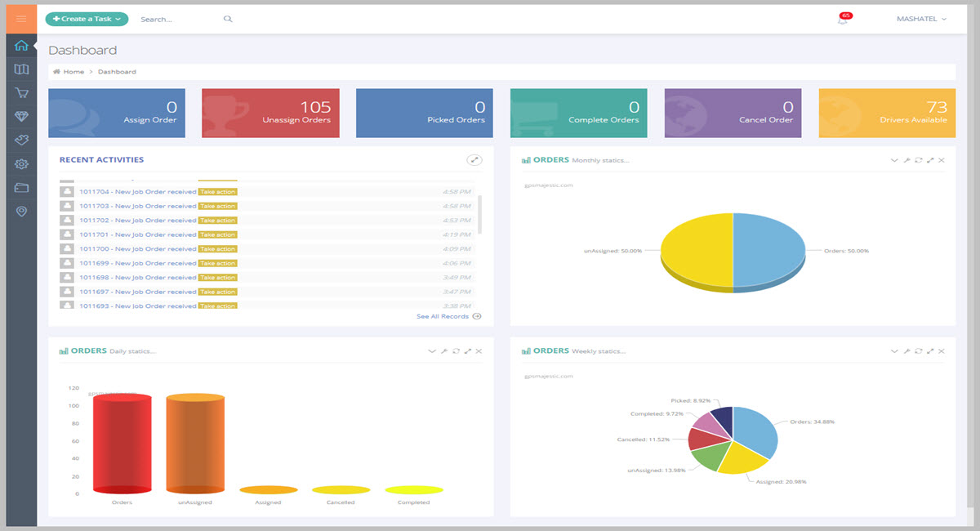980x531 pixels.
Task: Click the wallet icon in sidebar
Action: [21, 188]
